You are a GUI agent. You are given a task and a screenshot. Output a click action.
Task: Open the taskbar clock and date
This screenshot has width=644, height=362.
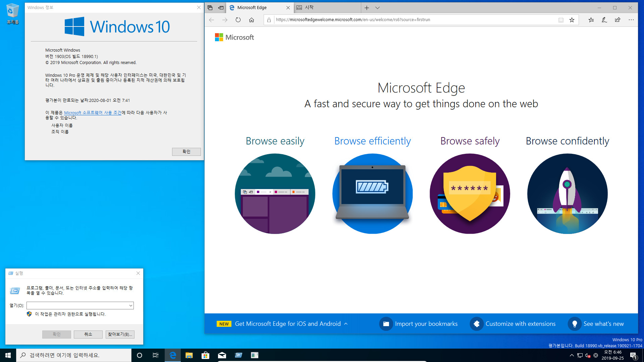(x=613, y=355)
